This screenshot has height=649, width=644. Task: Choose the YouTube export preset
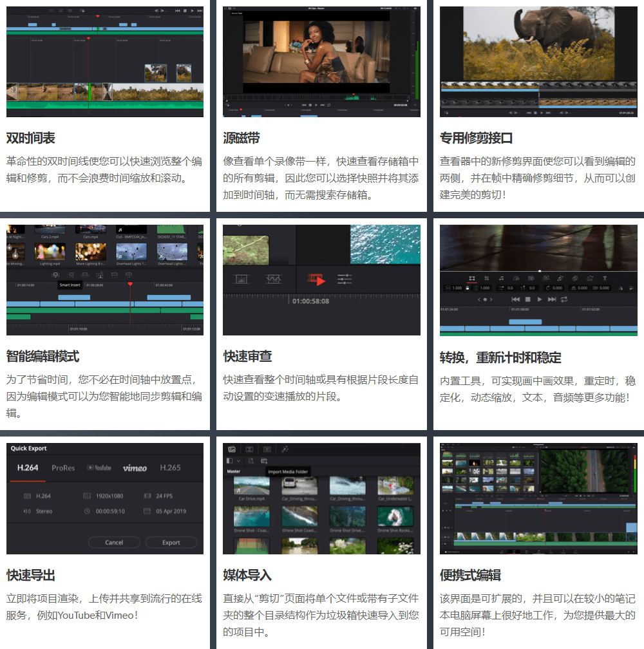tap(99, 468)
